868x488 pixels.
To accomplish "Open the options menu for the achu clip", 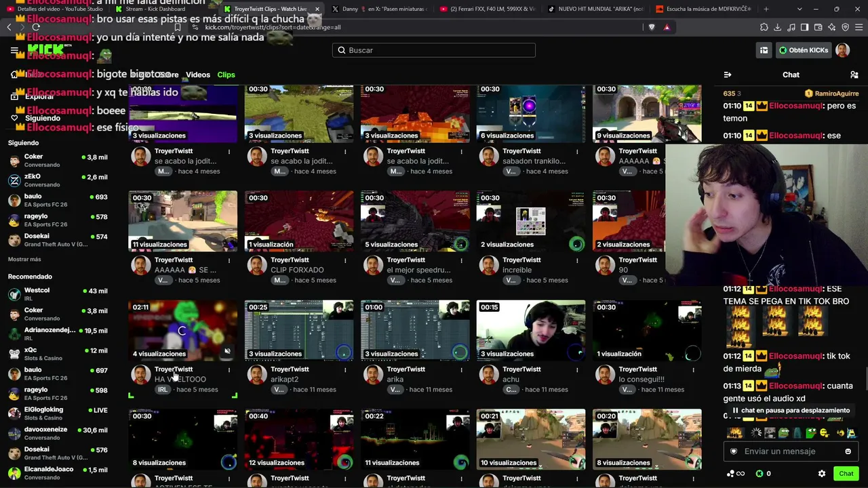I will pos(577,369).
